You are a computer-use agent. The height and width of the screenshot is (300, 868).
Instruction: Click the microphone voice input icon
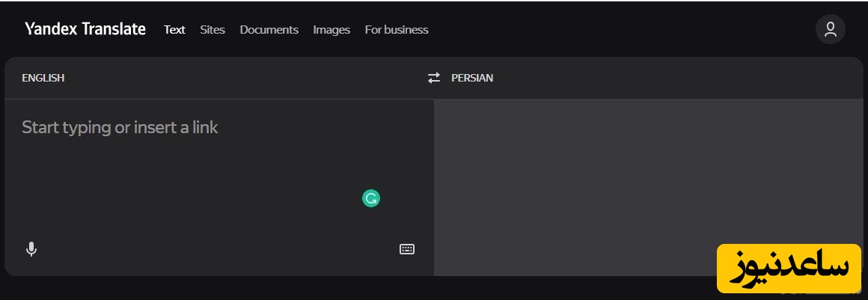coord(31,249)
